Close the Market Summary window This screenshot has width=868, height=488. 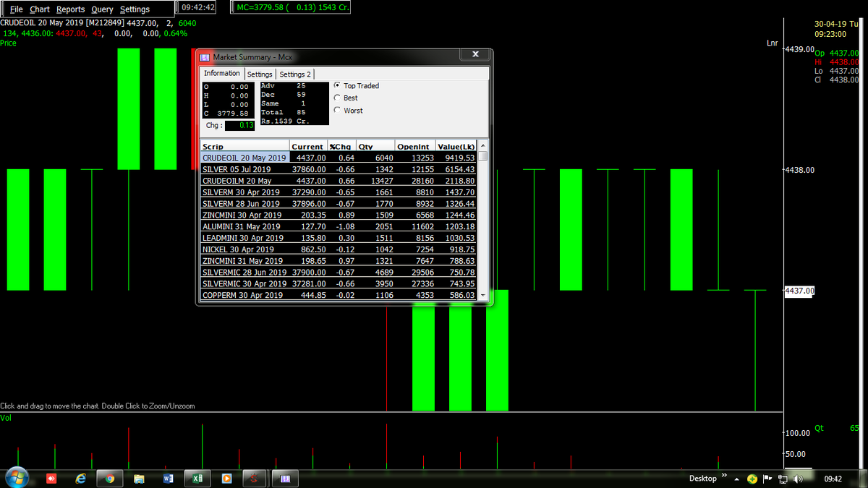click(x=475, y=55)
